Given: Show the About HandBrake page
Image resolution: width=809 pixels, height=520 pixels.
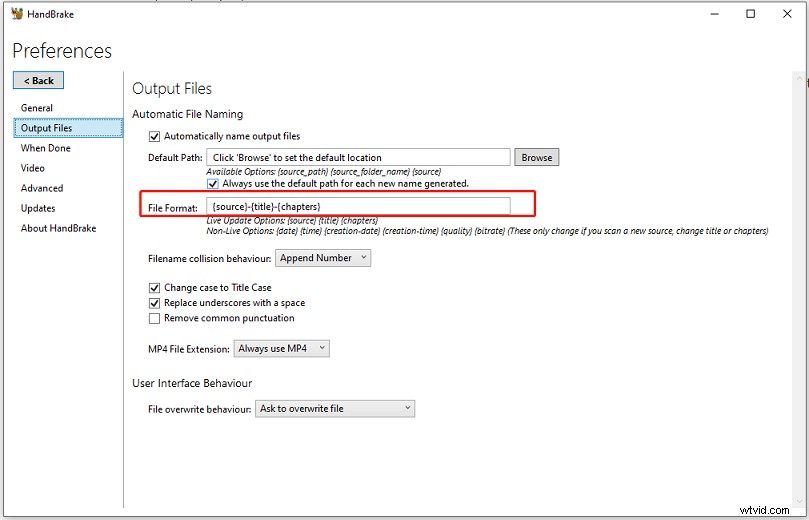Looking at the screenshot, I should tap(58, 229).
